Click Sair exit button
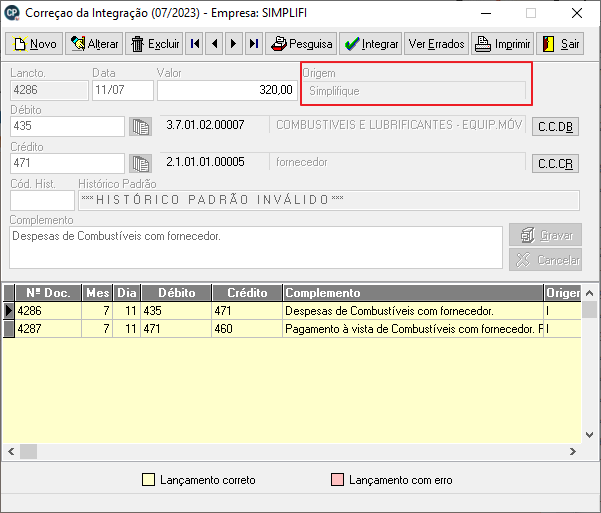The width and height of the screenshot is (601, 513). point(560,44)
